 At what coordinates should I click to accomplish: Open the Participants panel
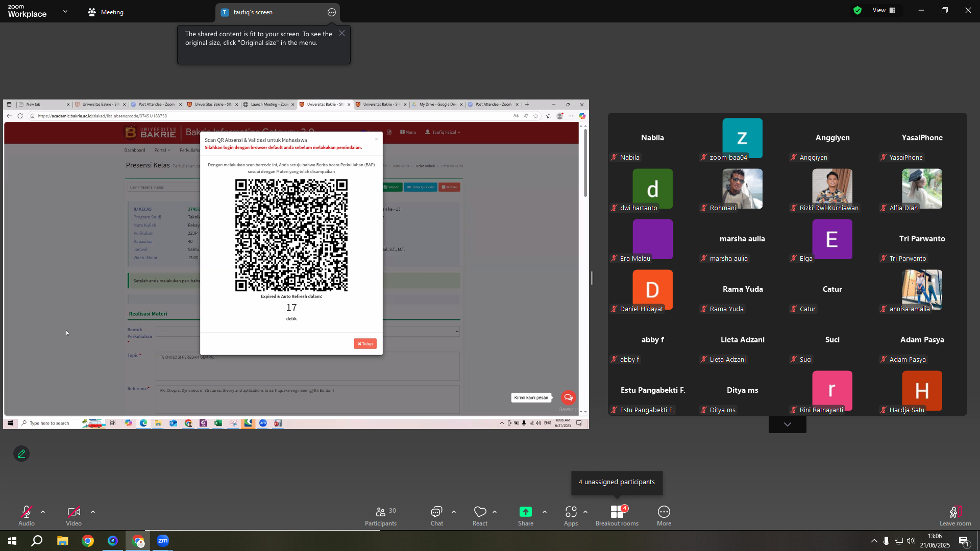click(x=381, y=516)
